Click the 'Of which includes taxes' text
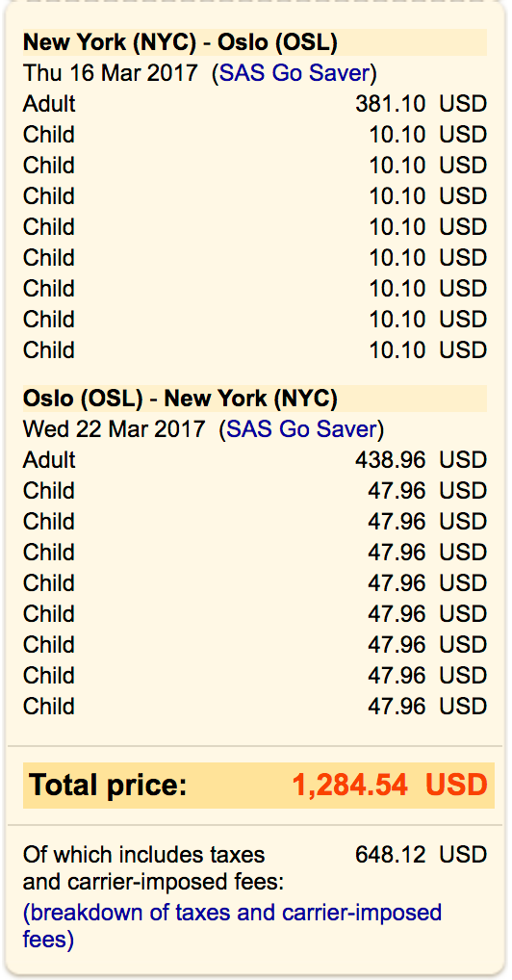The image size is (512, 980). (143, 855)
